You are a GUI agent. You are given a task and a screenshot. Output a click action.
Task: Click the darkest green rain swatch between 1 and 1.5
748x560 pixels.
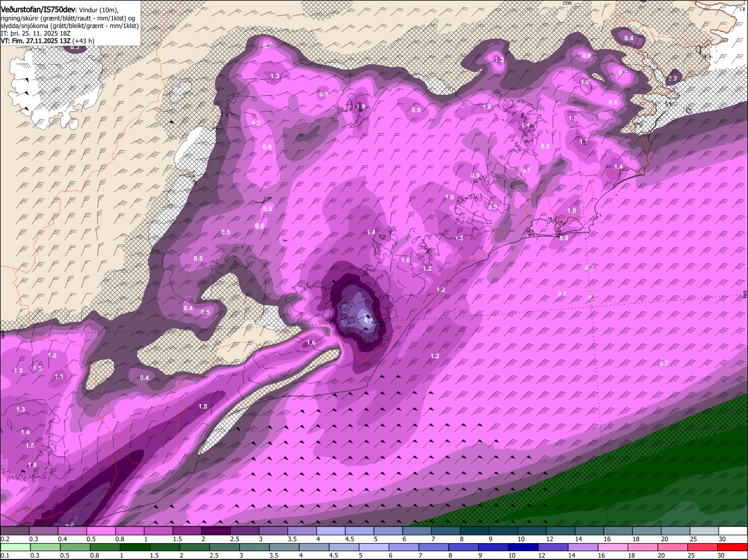click(x=135, y=547)
